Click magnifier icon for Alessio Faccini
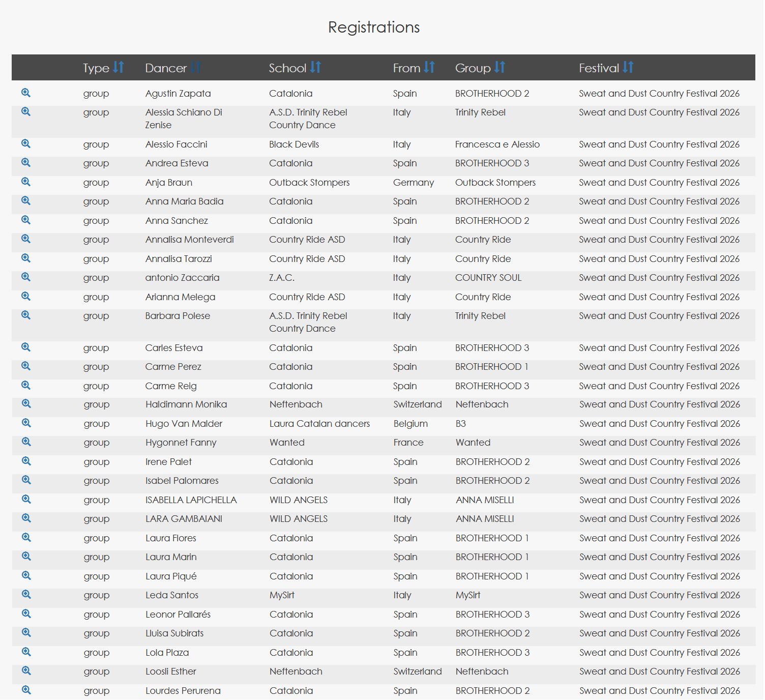Image resolution: width=765 pixels, height=700 pixels. coord(26,143)
